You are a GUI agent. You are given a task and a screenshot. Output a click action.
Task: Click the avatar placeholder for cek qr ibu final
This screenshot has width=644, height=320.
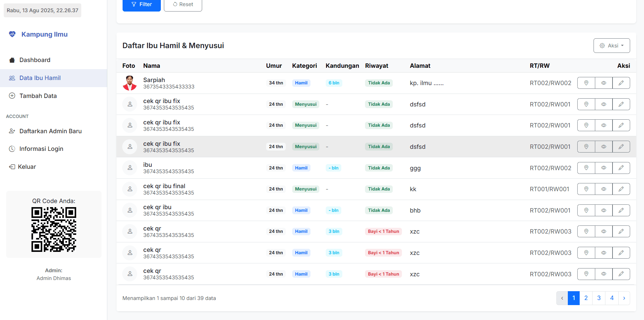click(x=130, y=189)
